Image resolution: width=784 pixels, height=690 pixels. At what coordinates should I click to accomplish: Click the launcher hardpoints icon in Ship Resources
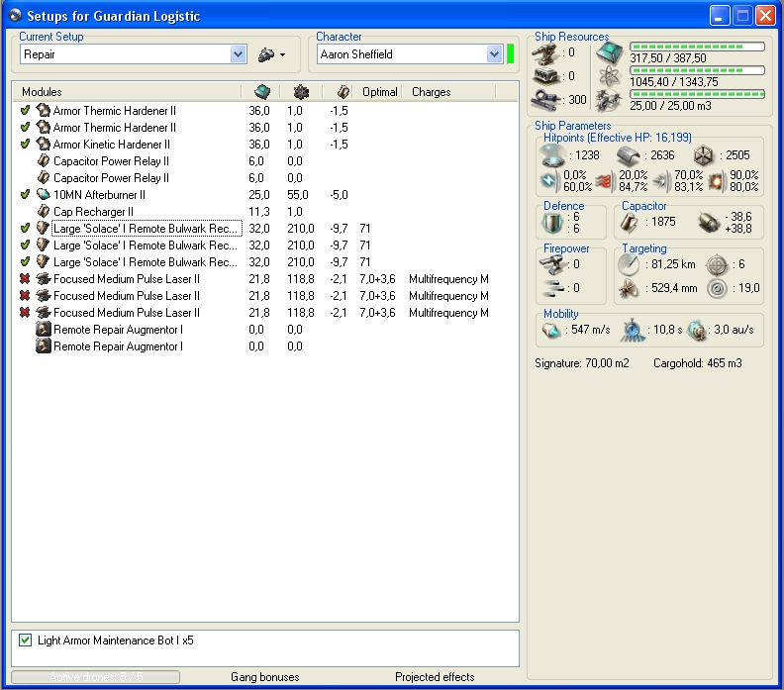[x=545, y=76]
